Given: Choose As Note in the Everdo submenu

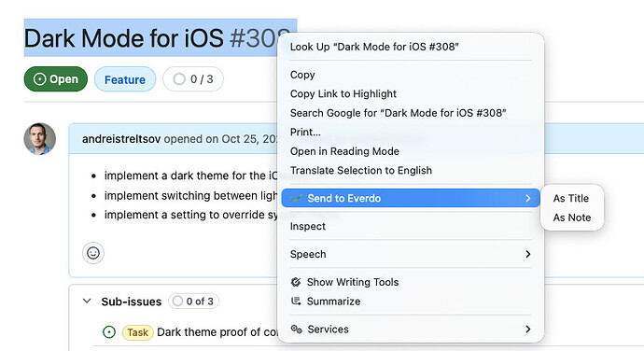Looking at the screenshot, I should [572, 218].
